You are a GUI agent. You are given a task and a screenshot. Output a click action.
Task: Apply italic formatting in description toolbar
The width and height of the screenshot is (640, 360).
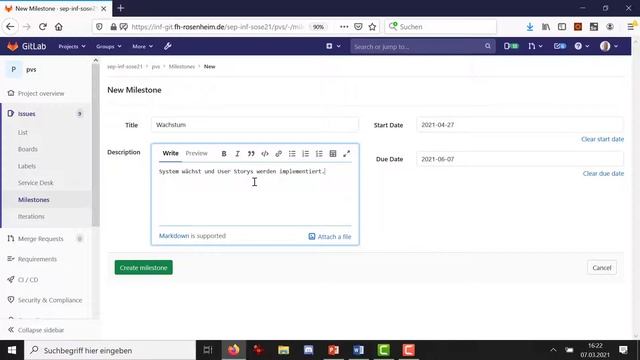point(237,153)
